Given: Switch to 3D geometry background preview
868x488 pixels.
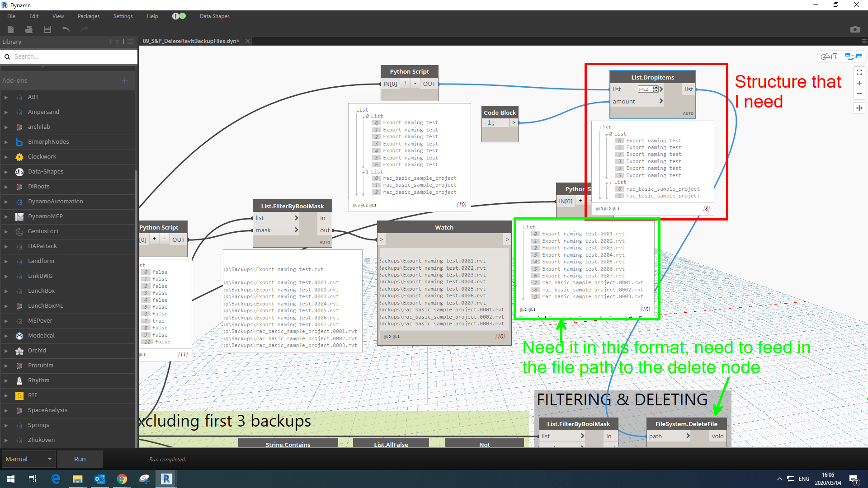Looking at the screenshot, I should tap(829, 56).
